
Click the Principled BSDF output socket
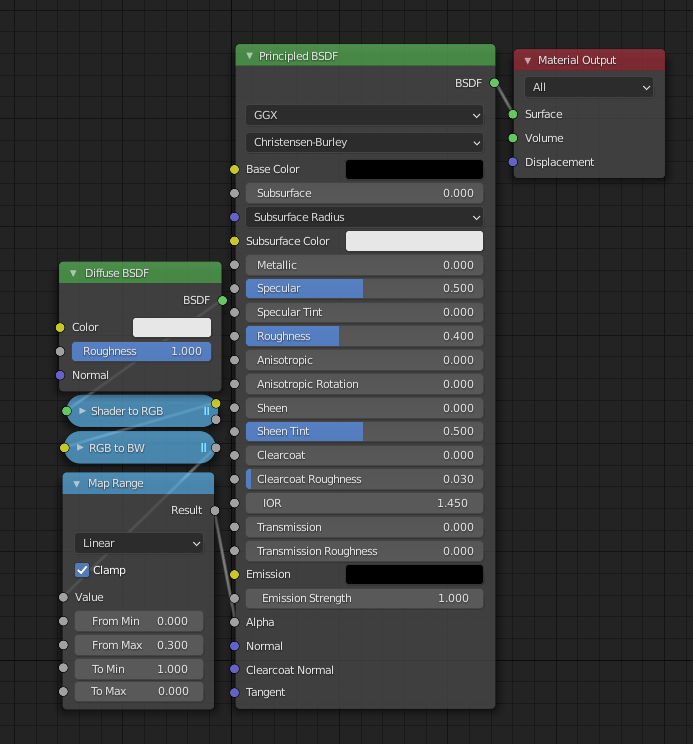pyautogui.click(x=494, y=83)
